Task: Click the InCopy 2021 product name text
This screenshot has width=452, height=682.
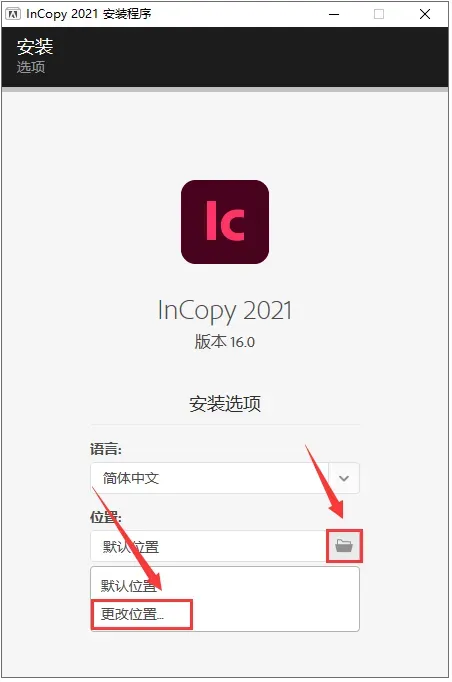Action: pos(224,311)
